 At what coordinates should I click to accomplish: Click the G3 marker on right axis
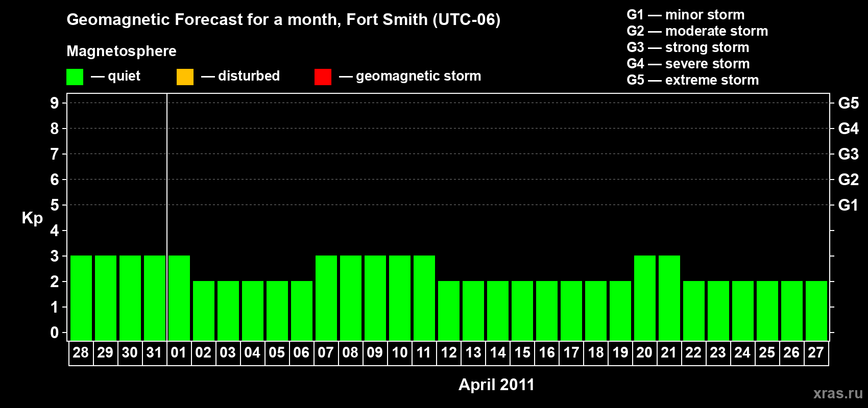pyautogui.click(x=848, y=154)
